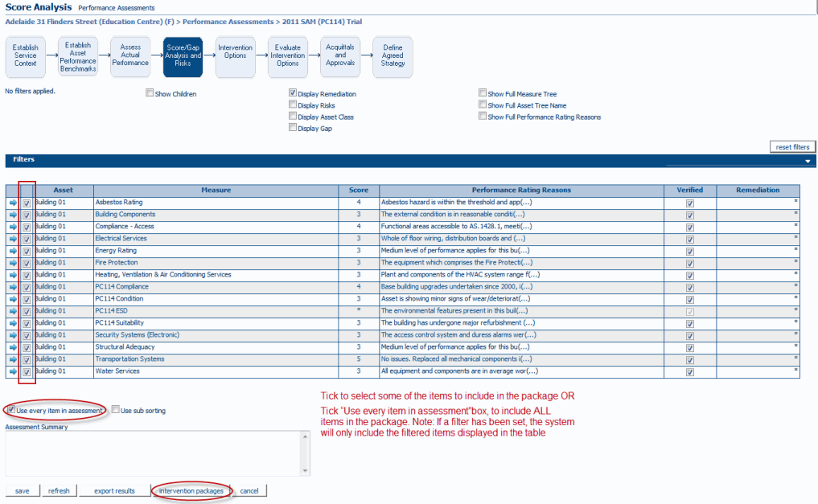Click the blue arrow icon for Building Components row
The height and width of the screenshot is (504, 818).
click(x=13, y=215)
